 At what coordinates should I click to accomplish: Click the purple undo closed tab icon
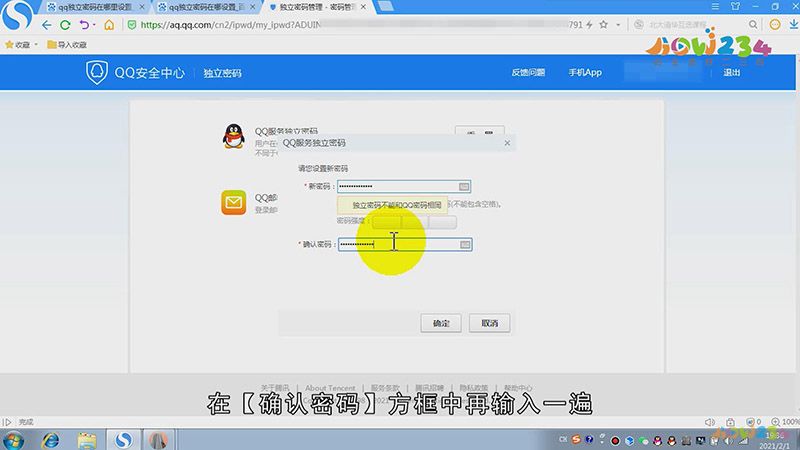point(84,24)
